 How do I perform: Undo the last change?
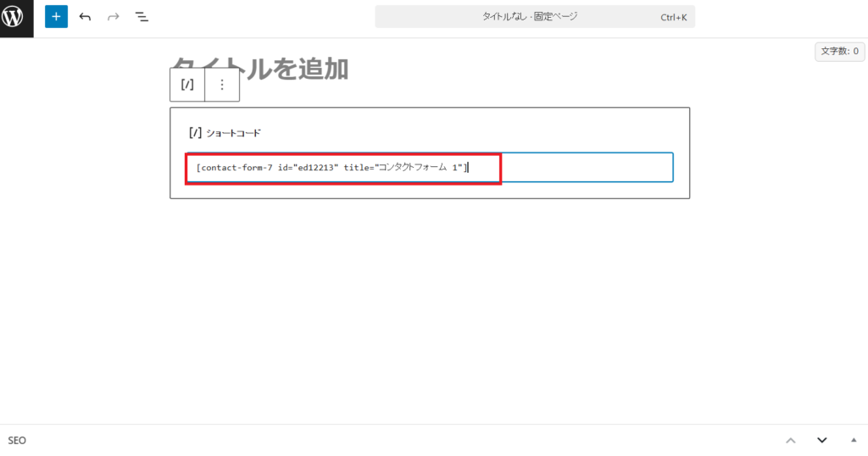point(85,17)
